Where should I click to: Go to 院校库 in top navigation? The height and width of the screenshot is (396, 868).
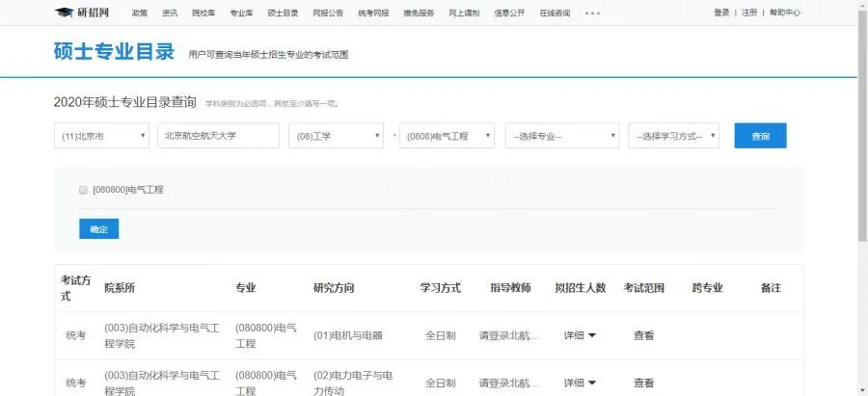click(203, 13)
